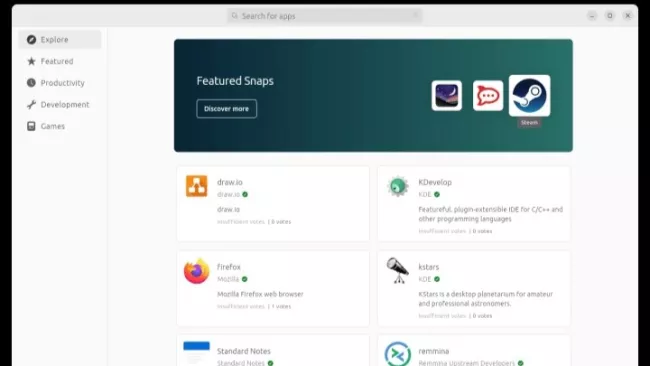Click the Firefox votes count text
The image size is (650, 366).
click(x=281, y=307)
